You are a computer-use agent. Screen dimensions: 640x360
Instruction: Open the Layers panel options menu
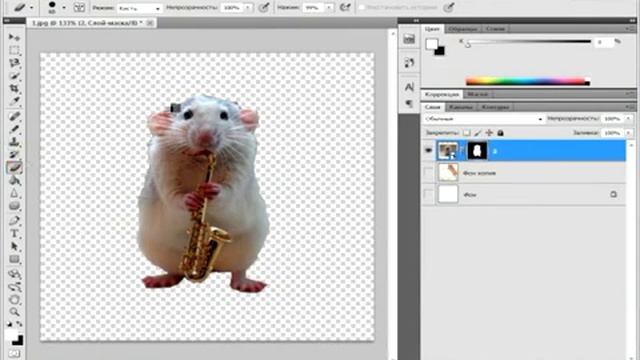pyautogui.click(x=629, y=107)
